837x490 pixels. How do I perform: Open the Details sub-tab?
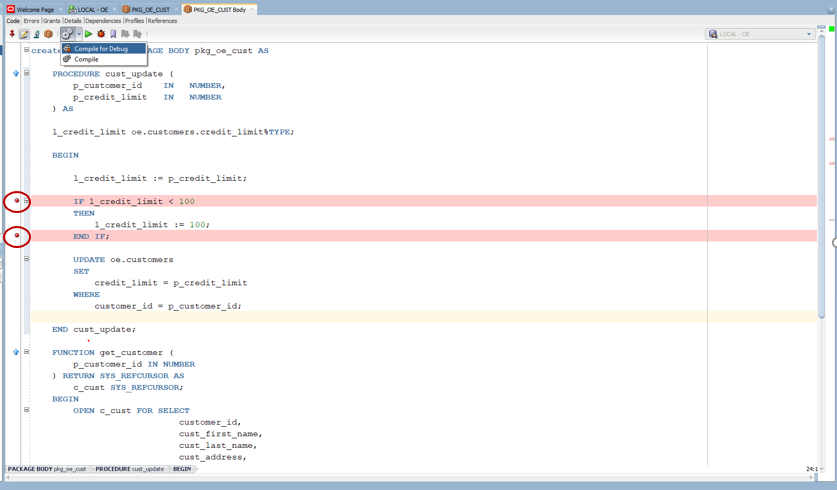point(73,21)
